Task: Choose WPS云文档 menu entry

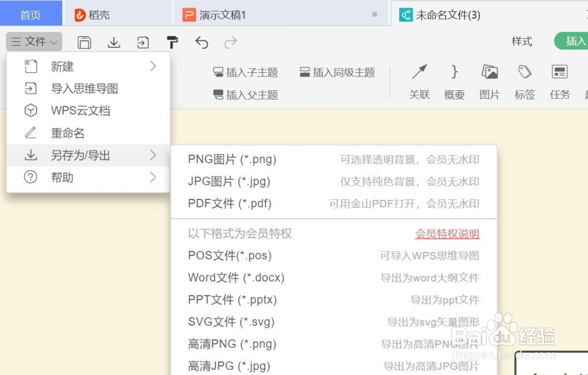Action: coord(89,111)
